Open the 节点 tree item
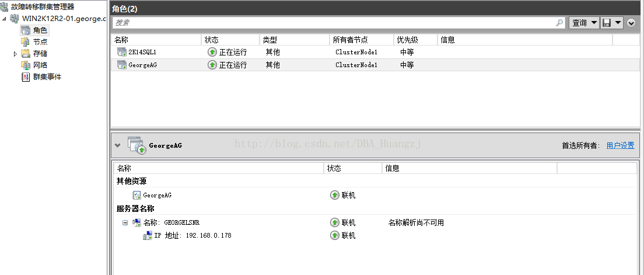Screen dimensions: 644x275 click(x=40, y=41)
